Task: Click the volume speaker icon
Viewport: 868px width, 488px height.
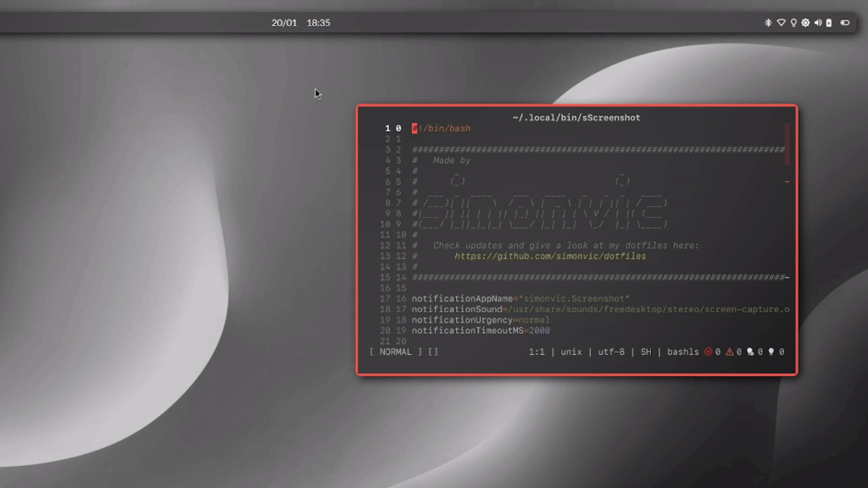Action: point(818,23)
